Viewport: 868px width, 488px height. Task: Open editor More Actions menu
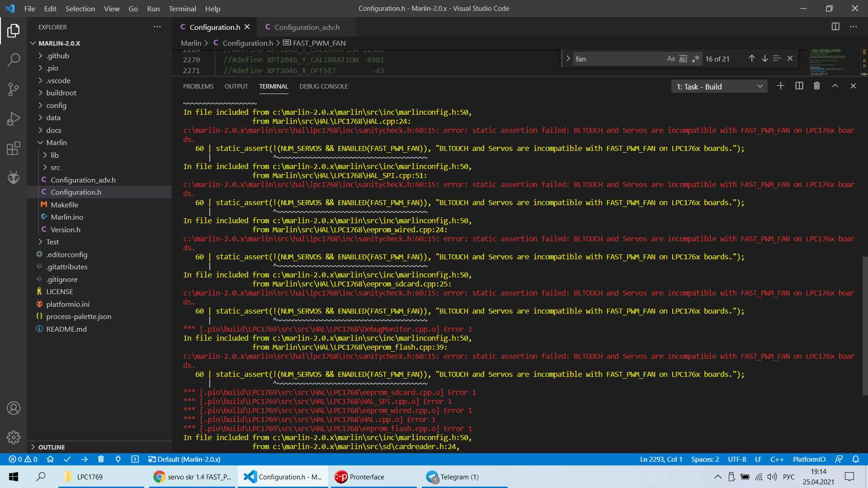click(x=853, y=27)
